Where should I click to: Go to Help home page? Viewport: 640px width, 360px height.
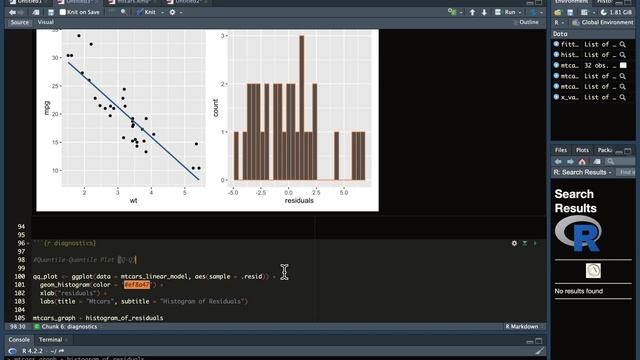[x=582, y=162]
